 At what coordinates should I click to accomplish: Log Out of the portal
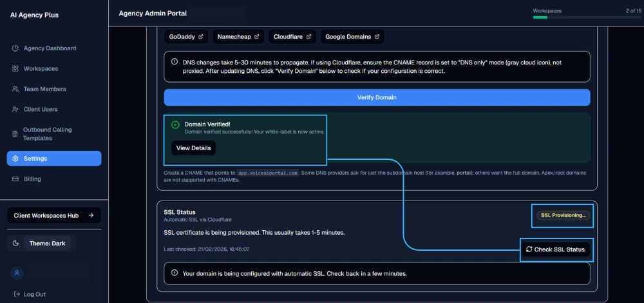[30, 295]
